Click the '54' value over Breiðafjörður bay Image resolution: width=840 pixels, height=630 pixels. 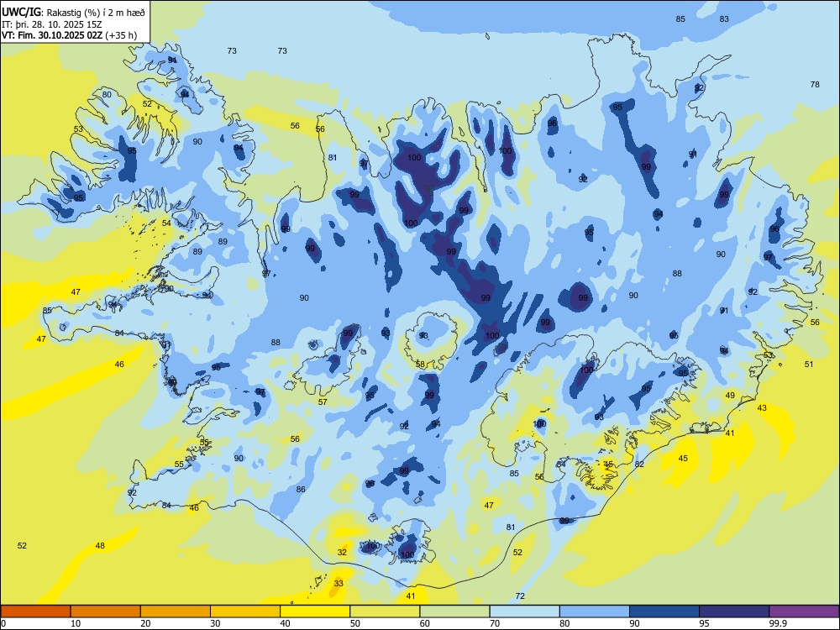[x=166, y=223]
